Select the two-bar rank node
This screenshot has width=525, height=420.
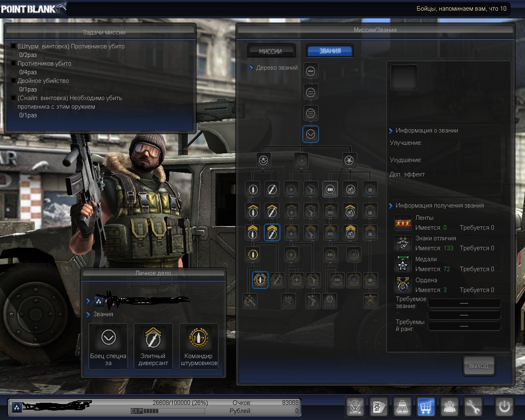click(310, 92)
